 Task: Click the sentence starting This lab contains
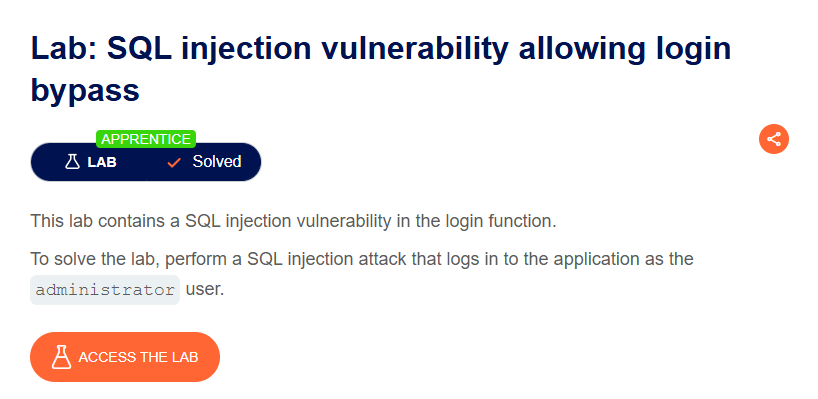(x=293, y=221)
